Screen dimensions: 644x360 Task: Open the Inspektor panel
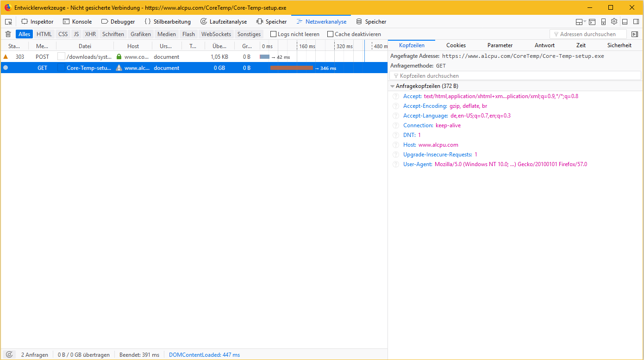point(38,22)
